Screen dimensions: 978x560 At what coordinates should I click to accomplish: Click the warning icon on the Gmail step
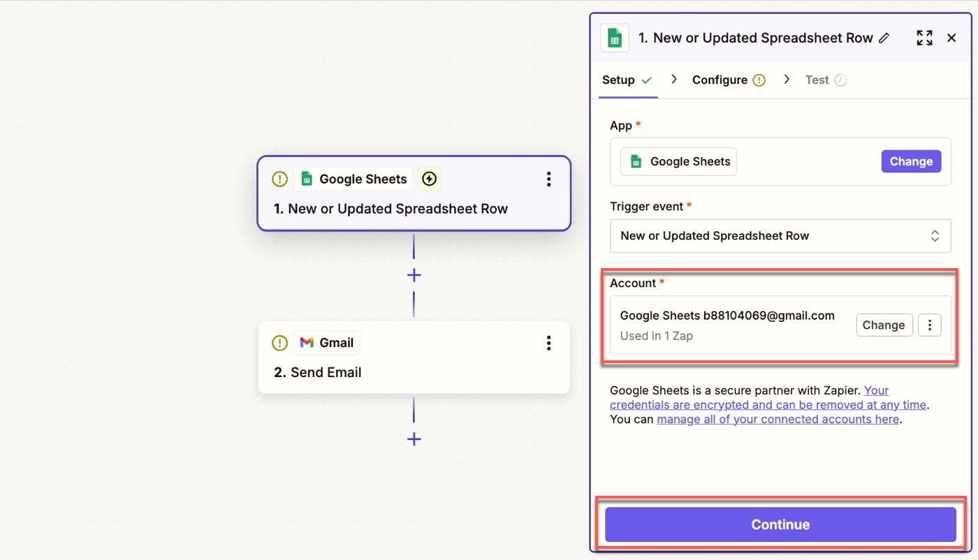click(x=279, y=343)
